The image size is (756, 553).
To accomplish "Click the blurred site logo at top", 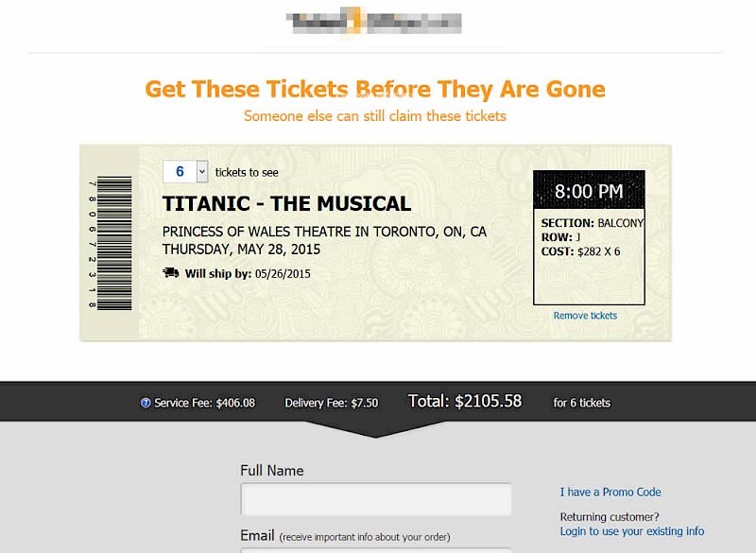I will click(375, 21).
